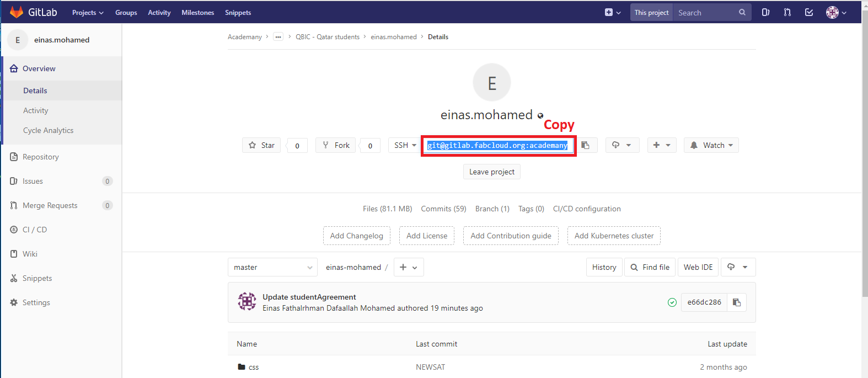
Task: Click Add Contribution guide
Action: click(x=511, y=236)
